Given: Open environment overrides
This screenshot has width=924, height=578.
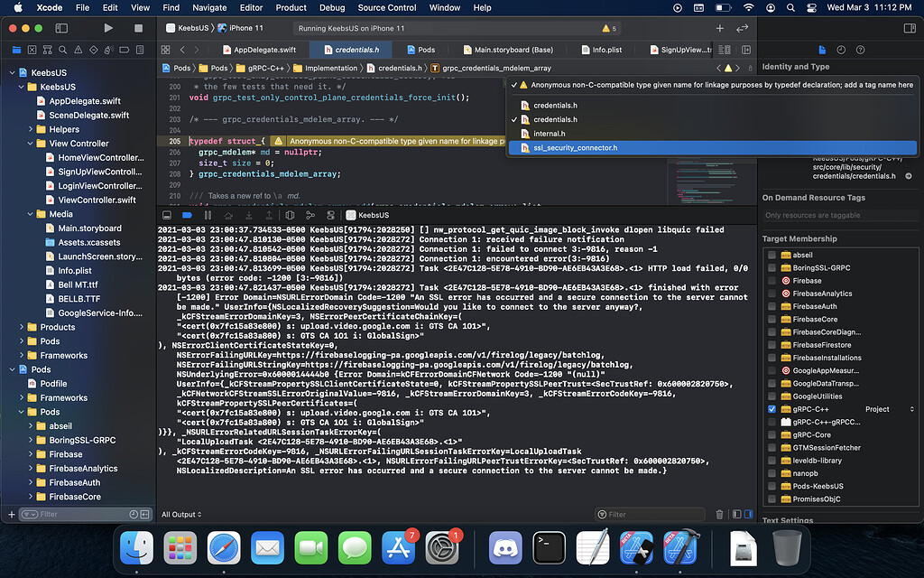Looking at the screenshot, I should tap(330, 215).
